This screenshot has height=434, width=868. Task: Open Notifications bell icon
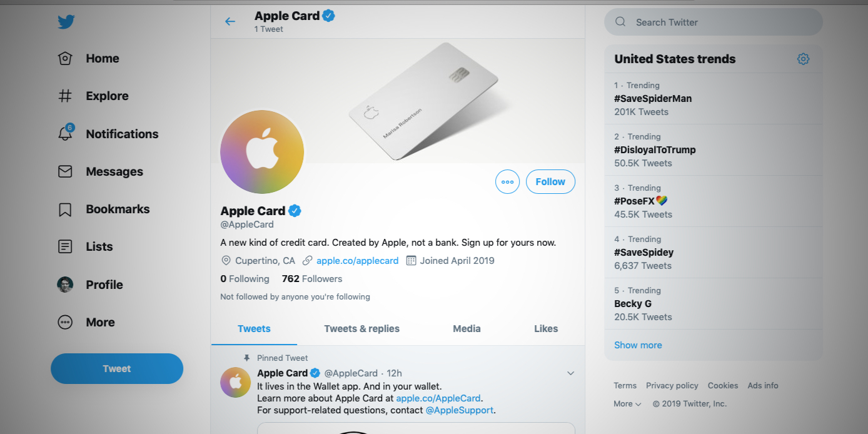tap(65, 134)
